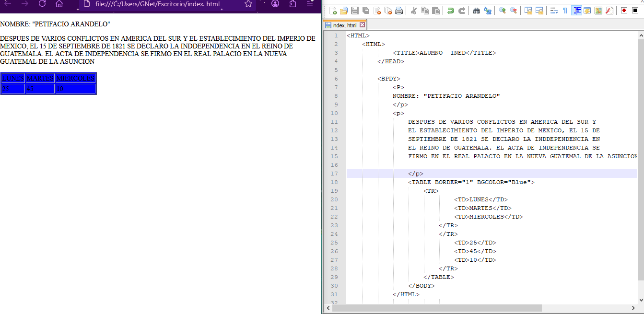Open the browser hamburger application menu

point(310,4)
